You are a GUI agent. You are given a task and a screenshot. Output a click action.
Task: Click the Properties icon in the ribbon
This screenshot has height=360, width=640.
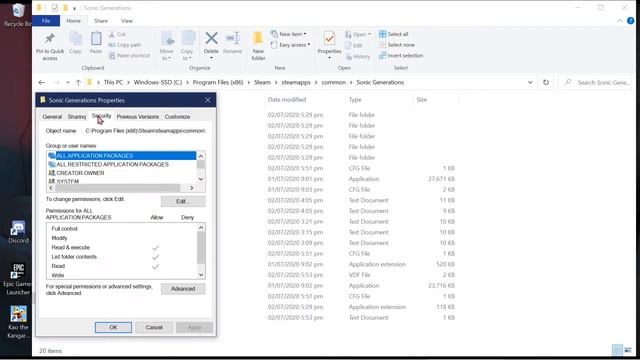point(329,39)
